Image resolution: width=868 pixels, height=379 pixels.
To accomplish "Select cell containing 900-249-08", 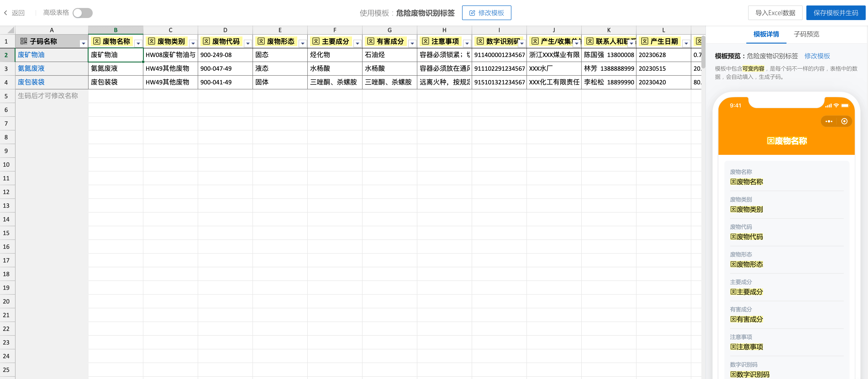I will (x=225, y=55).
